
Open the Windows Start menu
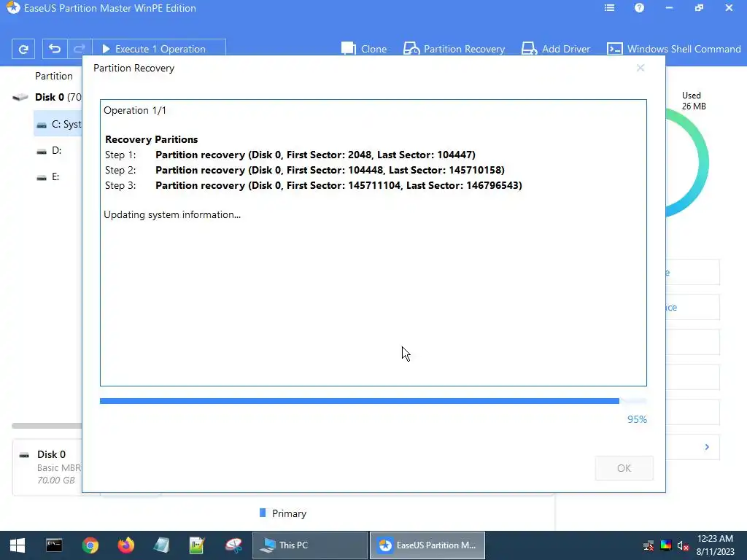pyautogui.click(x=18, y=545)
